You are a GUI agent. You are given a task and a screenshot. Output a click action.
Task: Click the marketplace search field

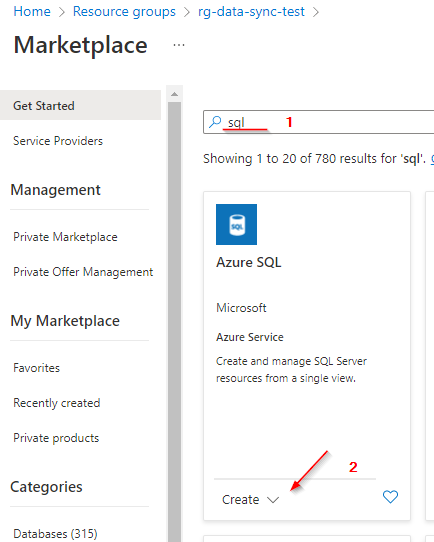pyautogui.click(x=319, y=122)
